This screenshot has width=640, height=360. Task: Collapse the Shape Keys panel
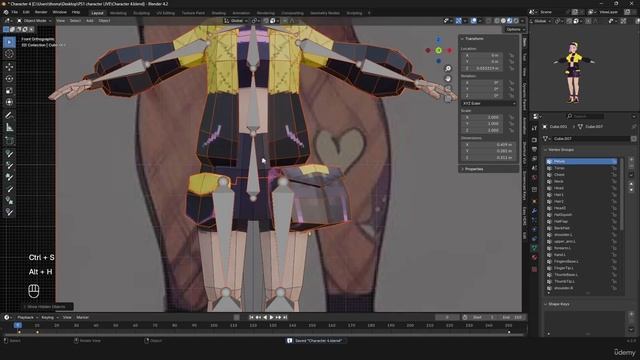(x=558, y=304)
